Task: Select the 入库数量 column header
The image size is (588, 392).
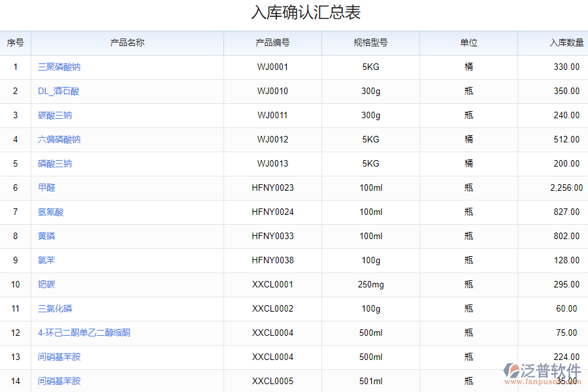Action: click(566, 43)
